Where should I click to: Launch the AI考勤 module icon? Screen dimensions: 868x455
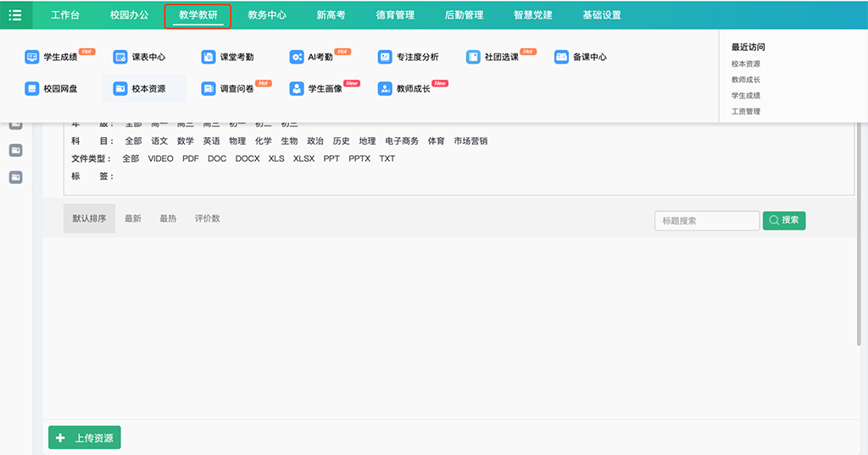pyautogui.click(x=297, y=57)
